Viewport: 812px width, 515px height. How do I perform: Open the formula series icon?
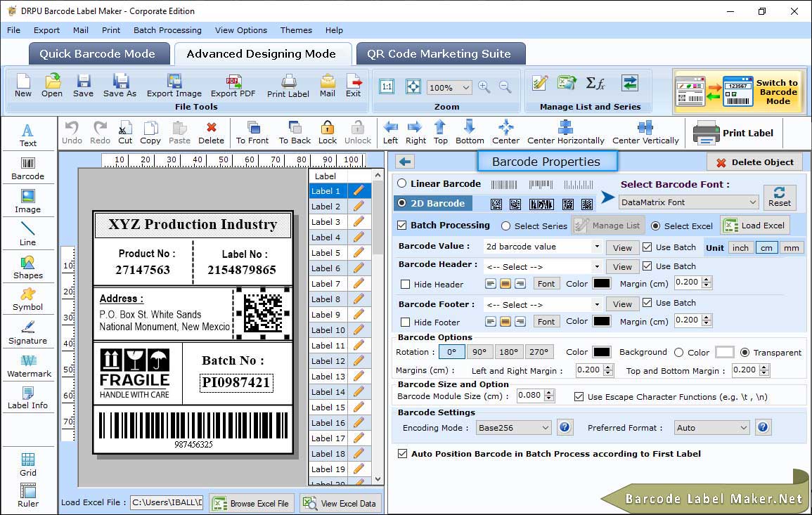(595, 83)
